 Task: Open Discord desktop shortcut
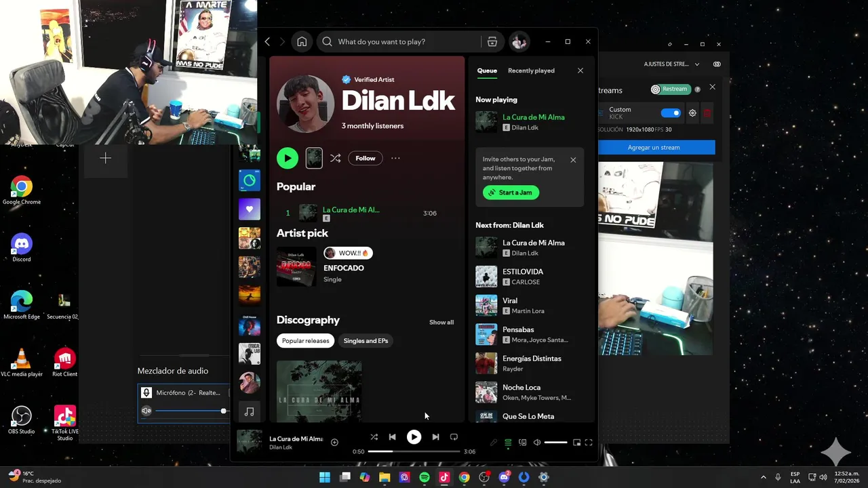click(x=22, y=247)
